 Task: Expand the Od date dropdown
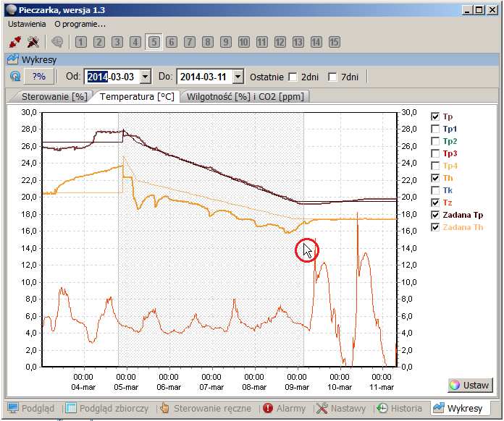146,77
